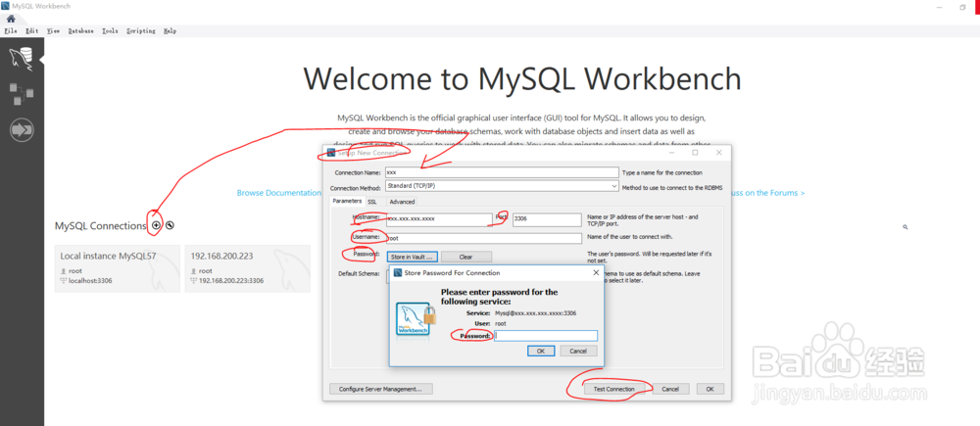Open the Database menu
This screenshot has width=980, height=426.
tap(80, 30)
